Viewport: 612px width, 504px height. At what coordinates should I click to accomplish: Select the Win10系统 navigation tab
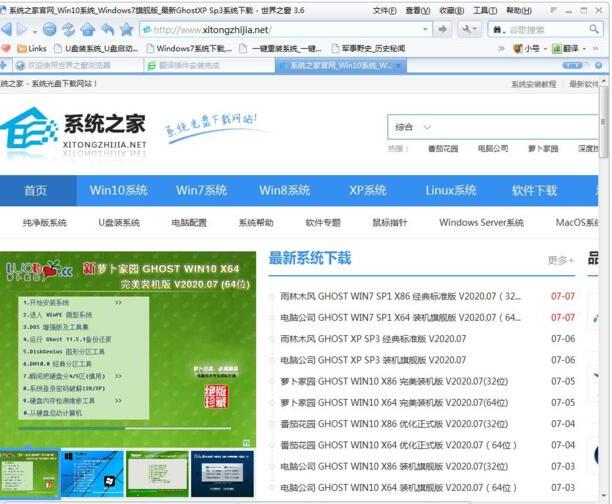119,191
